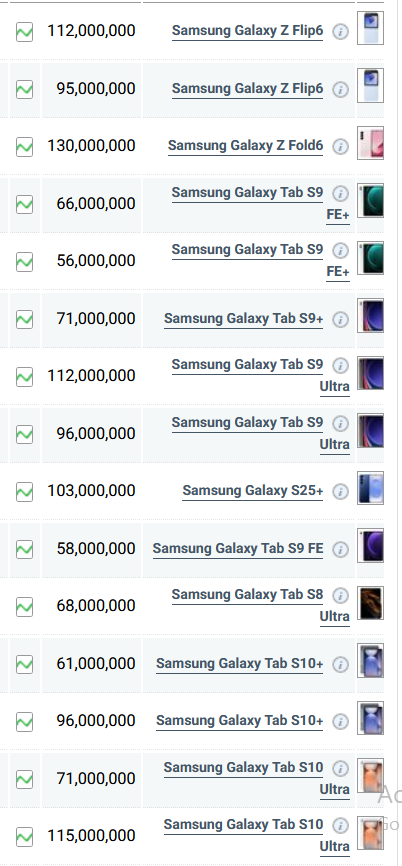Click the Galaxy Tab S8 Ultra thumbnail
Image resolution: width=402 pixels, height=866 pixels.
(370, 603)
